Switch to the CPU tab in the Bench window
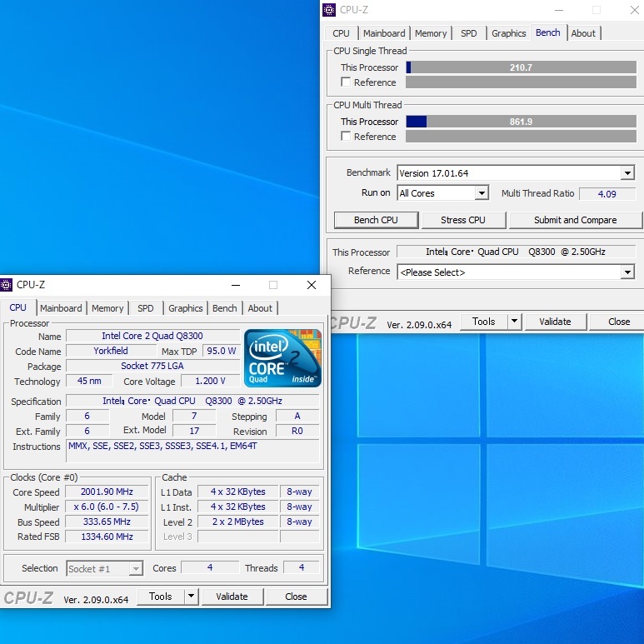Viewport: 644px width, 644px height. [x=341, y=33]
